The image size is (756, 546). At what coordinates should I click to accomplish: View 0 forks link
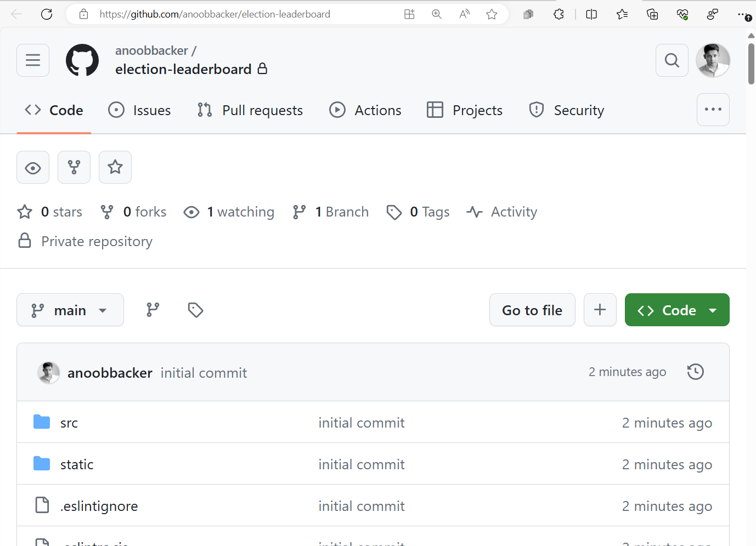point(133,212)
